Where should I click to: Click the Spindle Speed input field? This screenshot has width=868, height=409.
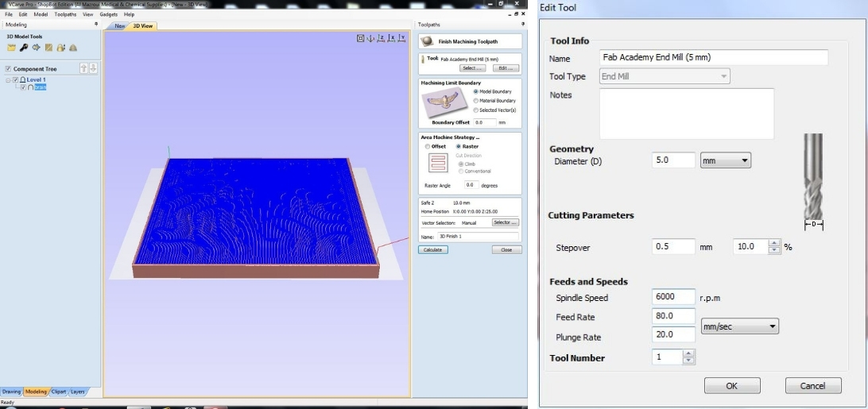tap(673, 297)
